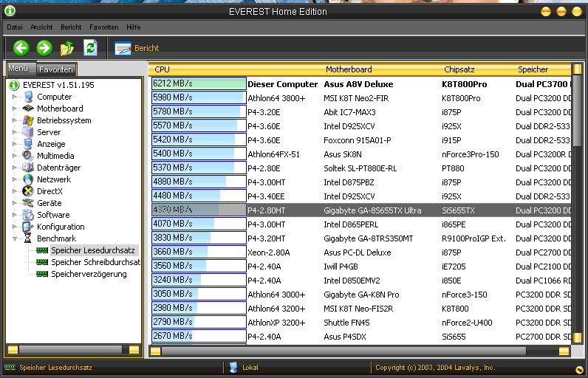Select the Multimedia speaker icon
The width and height of the screenshot is (588, 378).
coord(28,156)
